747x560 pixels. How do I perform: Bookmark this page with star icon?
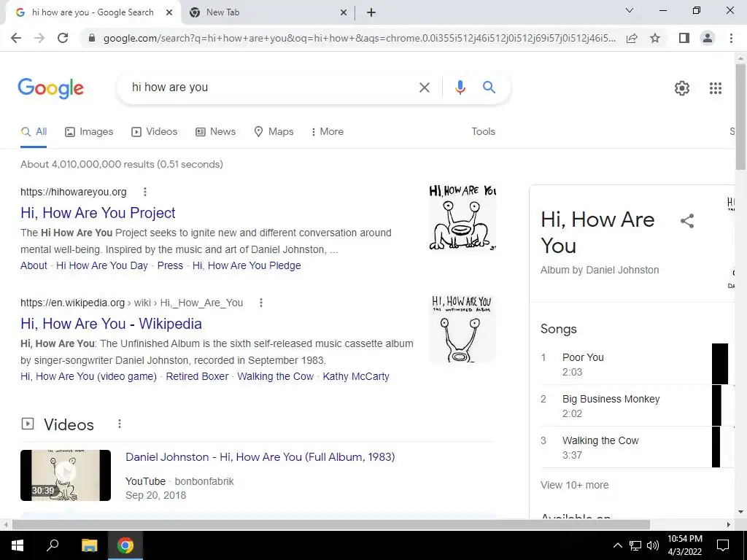click(655, 38)
